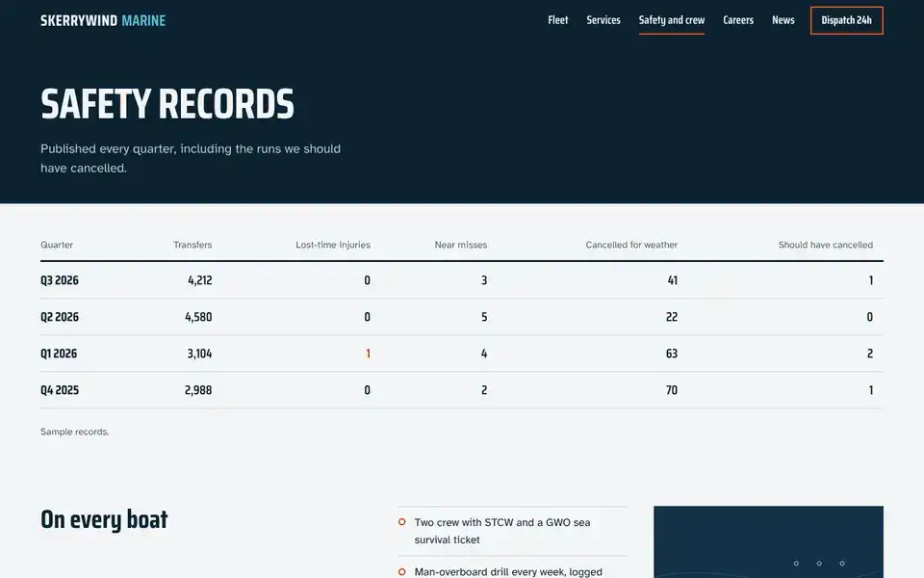Select Q3 2026 lost-time injuries value 0
The image size is (924, 578).
tap(367, 280)
